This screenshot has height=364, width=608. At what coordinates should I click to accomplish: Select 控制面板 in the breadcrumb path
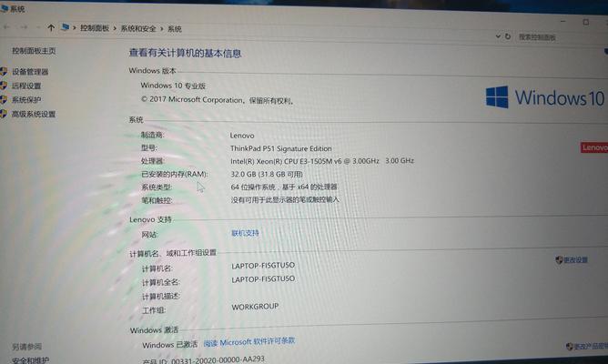[95, 28]
